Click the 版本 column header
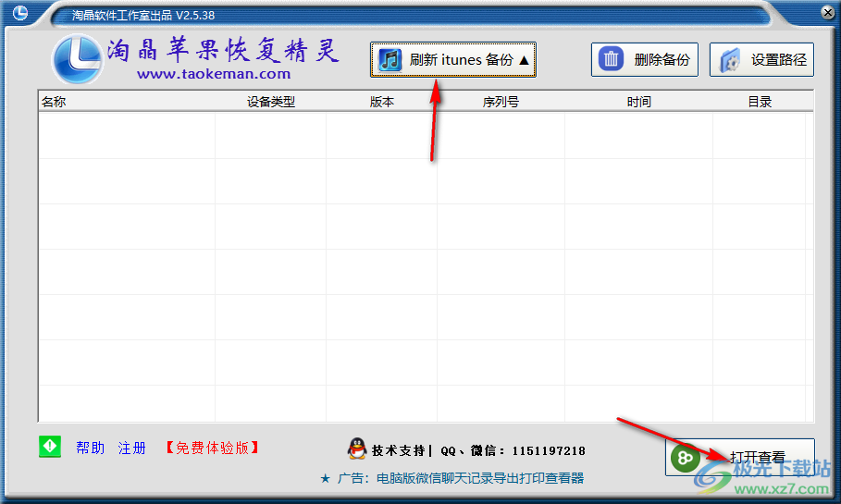This screenshot has width=841, height=504. pyautogui.click(x=382, y=102)
